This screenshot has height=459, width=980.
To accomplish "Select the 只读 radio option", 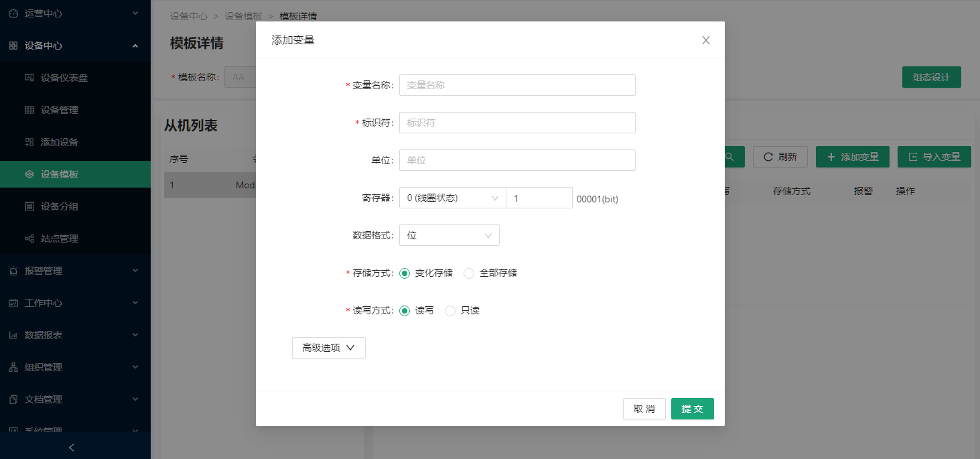I will (450, 311).
